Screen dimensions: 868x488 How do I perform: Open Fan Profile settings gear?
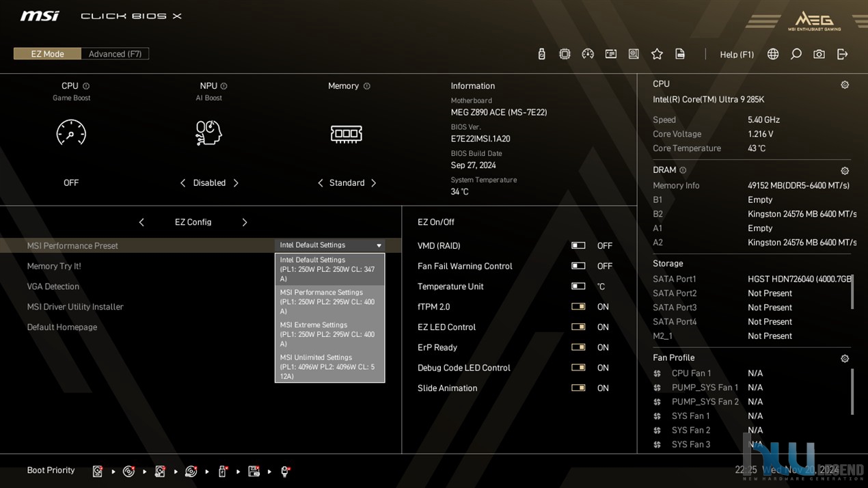(x=845, y=358)
